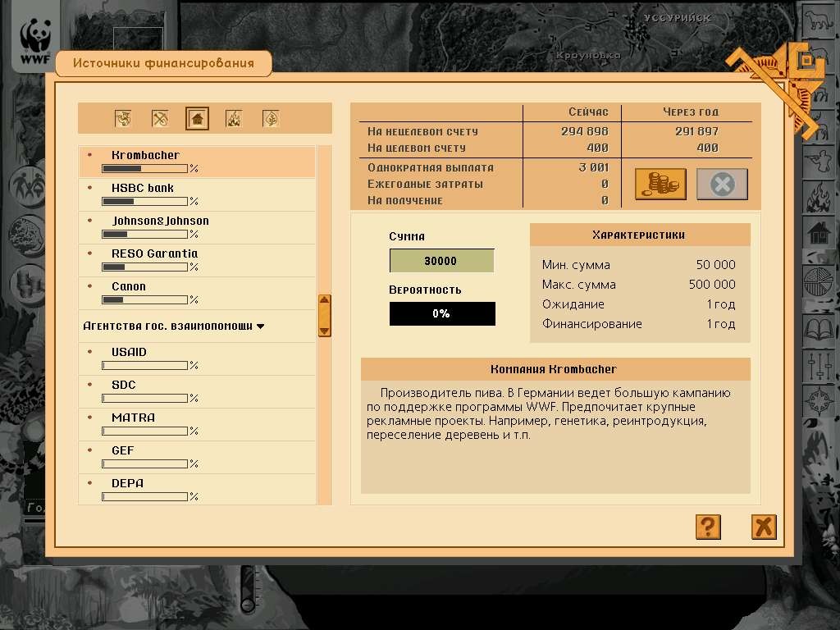Select the fire category filter icon
The width and height of the screenshot is (840, 630).
coord(234,118)
